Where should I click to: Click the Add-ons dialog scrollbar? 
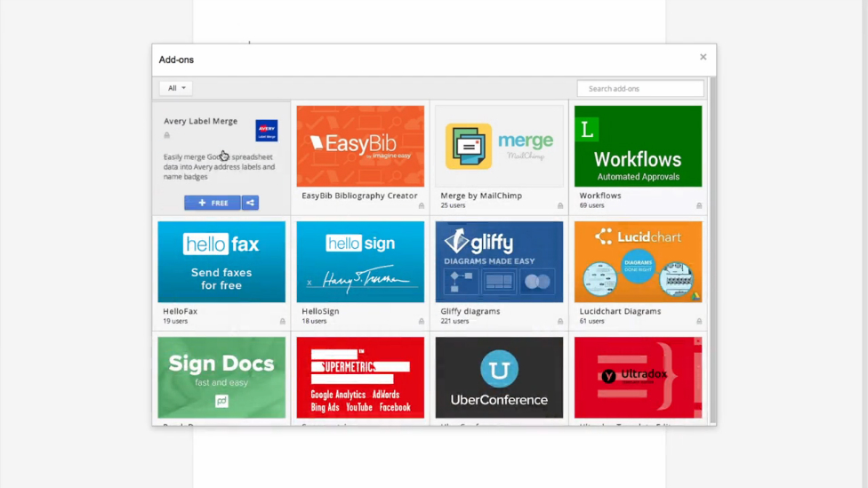(x=713, y=250)
